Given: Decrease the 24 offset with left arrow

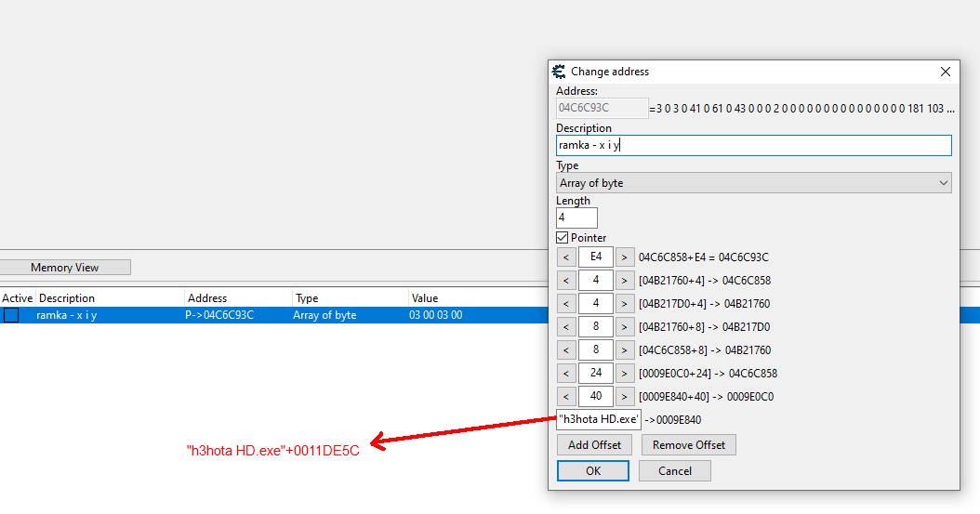Looking at the screenshot, I should [565, 374].
